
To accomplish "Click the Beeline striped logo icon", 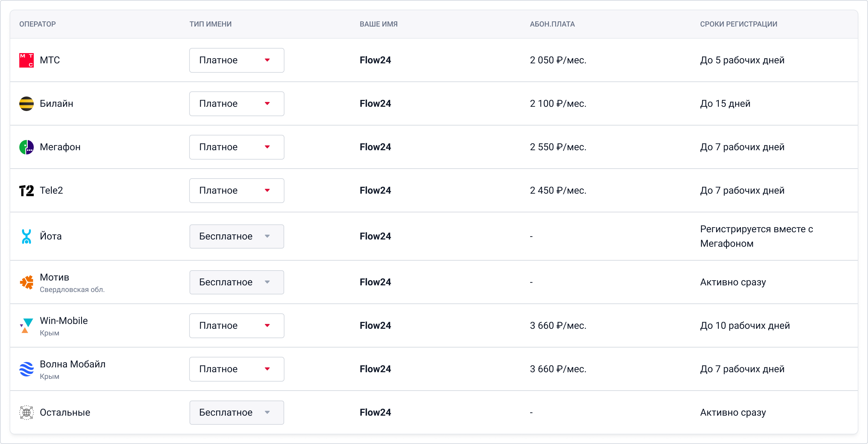I will [26, 104].
